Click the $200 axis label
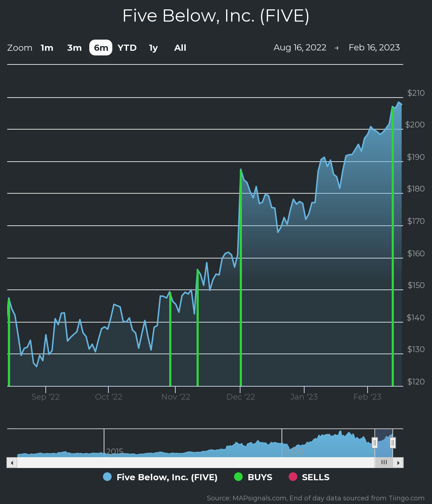432x504 pixels. point(415,125)
